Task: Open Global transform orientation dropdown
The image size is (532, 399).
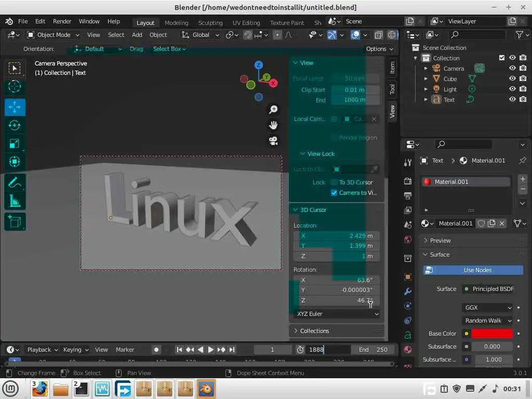Action: click(200, 35)
